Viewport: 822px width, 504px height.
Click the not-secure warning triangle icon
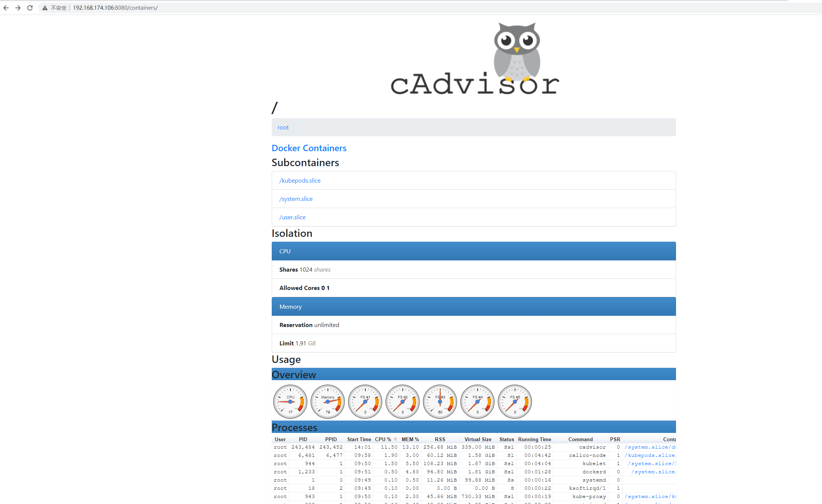(45, 8)
